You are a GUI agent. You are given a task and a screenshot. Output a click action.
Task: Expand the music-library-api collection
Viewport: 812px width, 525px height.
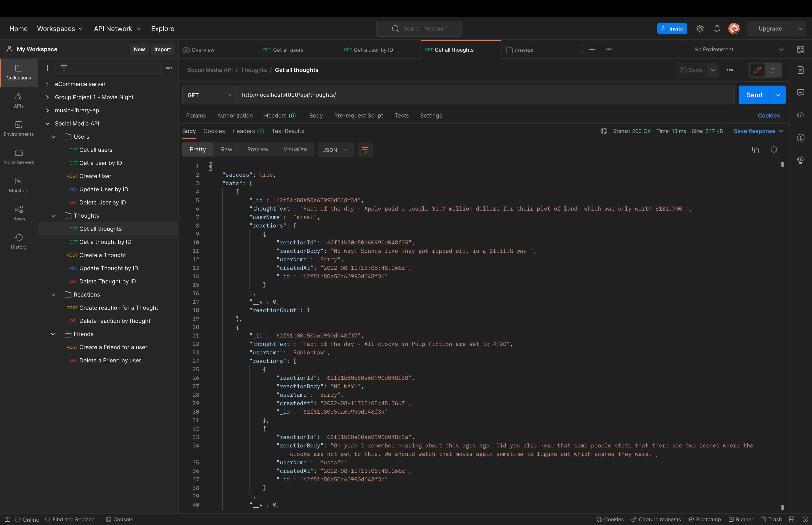tap(47, 110)
